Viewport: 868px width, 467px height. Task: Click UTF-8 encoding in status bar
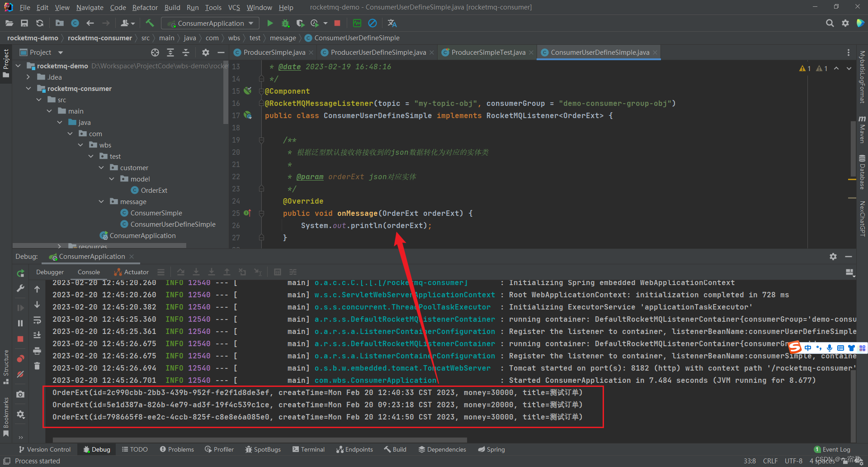793,461
